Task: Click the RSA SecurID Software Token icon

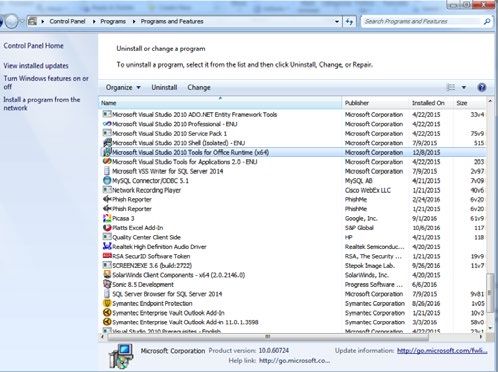Action: (x=107, y=256)
